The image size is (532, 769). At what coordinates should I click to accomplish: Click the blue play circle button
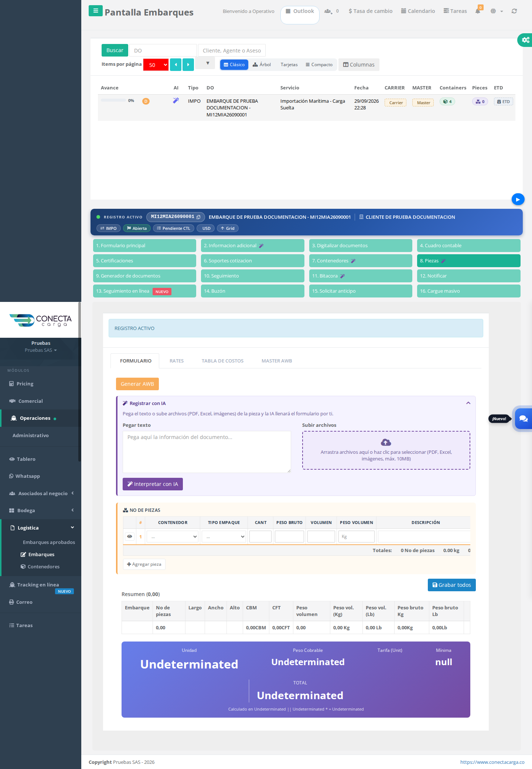518,199
